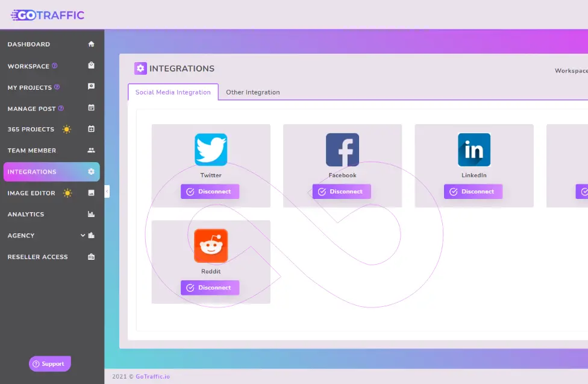Disconnect the LinkedIn account
Screen dimensions: 588x384
click(474, 192)
